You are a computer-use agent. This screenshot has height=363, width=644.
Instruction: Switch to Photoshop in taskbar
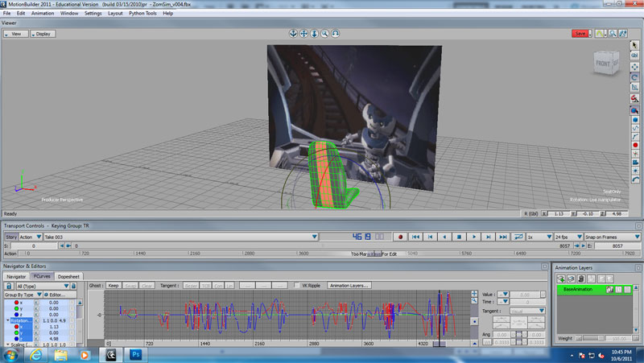(x=135, y=355)
